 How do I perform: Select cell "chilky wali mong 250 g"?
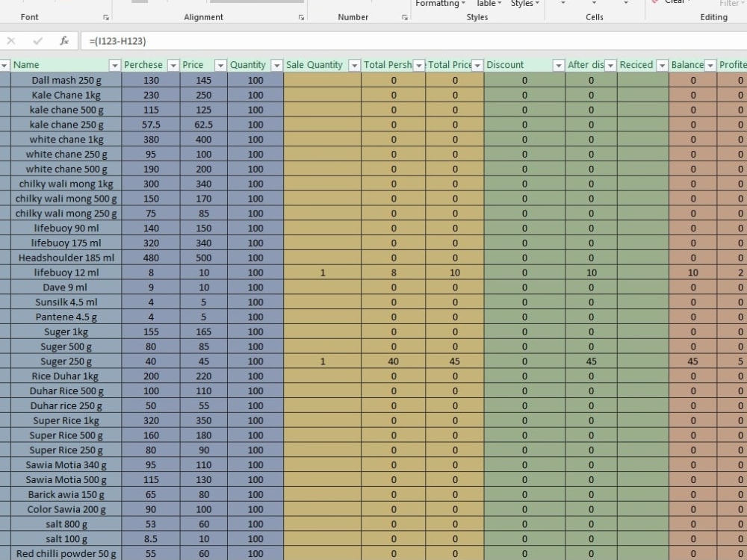66,213
